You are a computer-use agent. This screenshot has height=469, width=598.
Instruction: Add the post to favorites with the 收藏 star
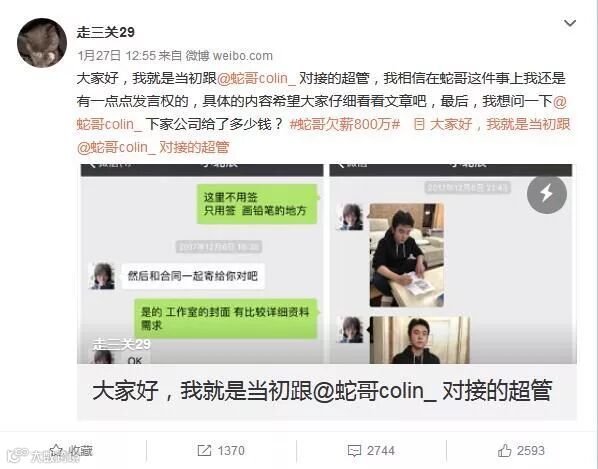click(x=72, y=450)
